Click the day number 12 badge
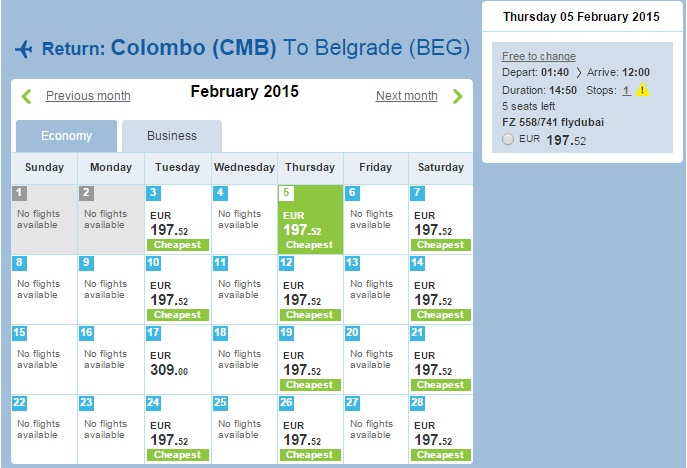687x468 pixels. pos(286,263)
